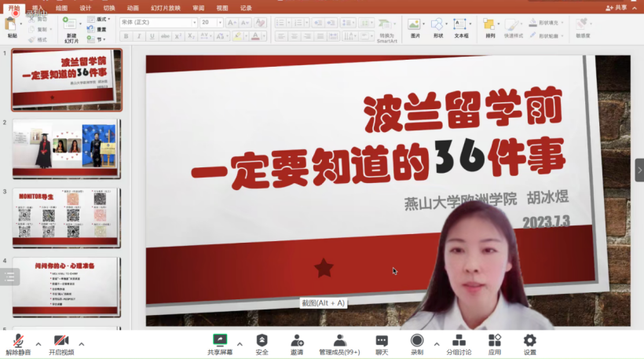644x359 pixels.
Task: Turn on the video (开启视频)
Action: (x=61, y=341)
